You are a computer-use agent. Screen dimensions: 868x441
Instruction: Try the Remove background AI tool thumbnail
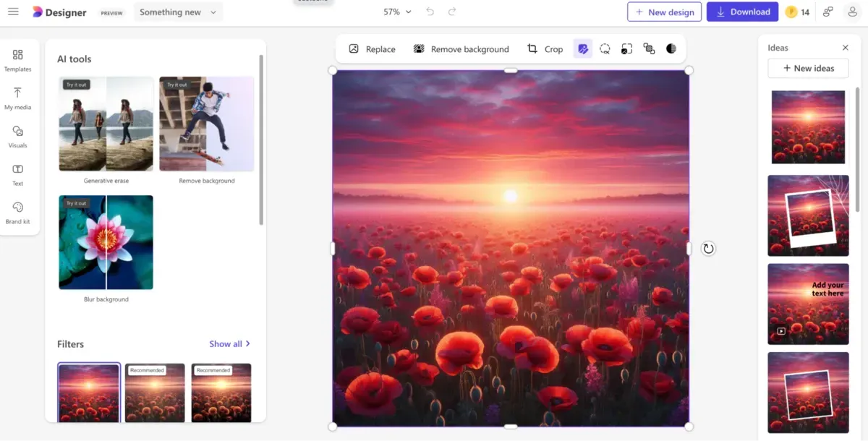coord(207,124)
